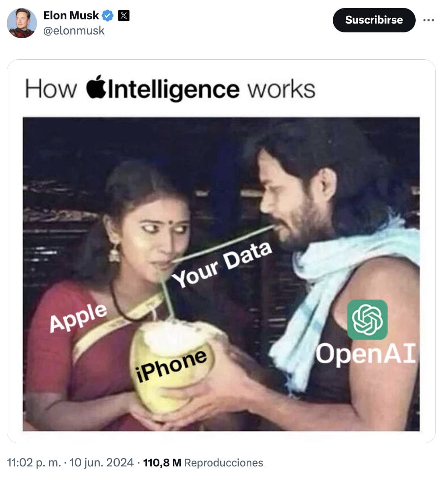Click the 10 jun. 2024 date
Viewport: 448px width, 482px height.
tap(102, 462)
